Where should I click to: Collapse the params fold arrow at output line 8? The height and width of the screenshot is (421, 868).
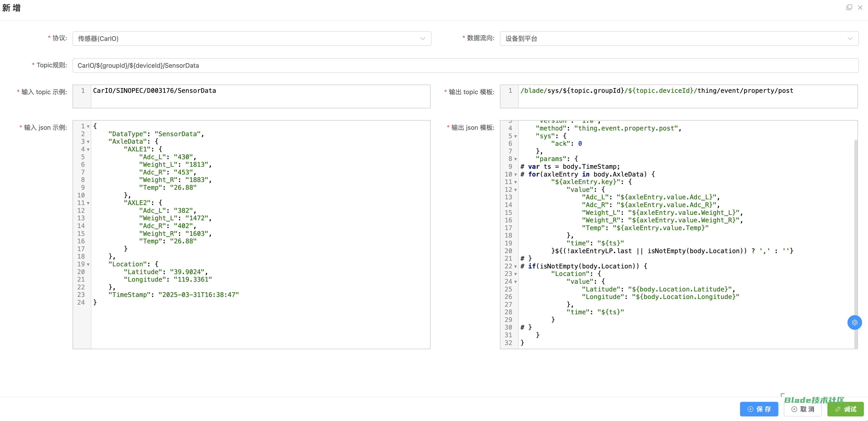[x=515, y=159]
